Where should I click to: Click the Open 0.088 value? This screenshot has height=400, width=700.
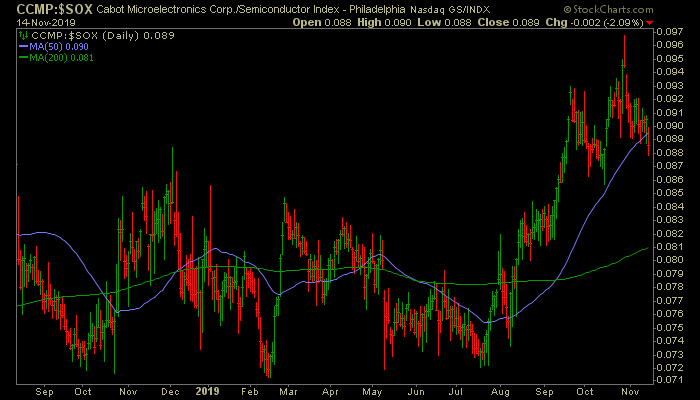click(x=321, y=22)
